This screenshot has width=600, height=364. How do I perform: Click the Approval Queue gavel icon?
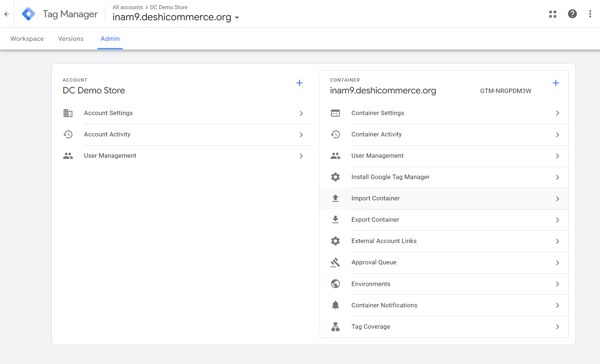click(x=335, y=263)
